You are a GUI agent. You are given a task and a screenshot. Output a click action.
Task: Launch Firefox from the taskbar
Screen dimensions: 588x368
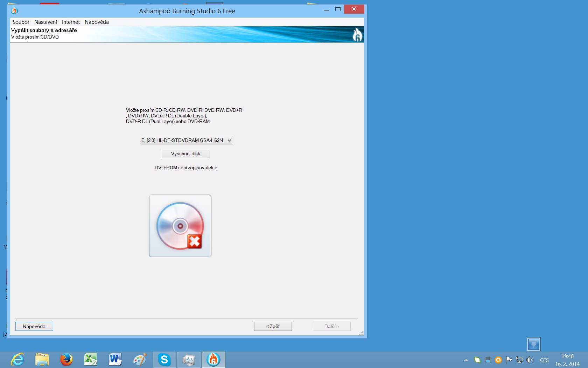66,360
